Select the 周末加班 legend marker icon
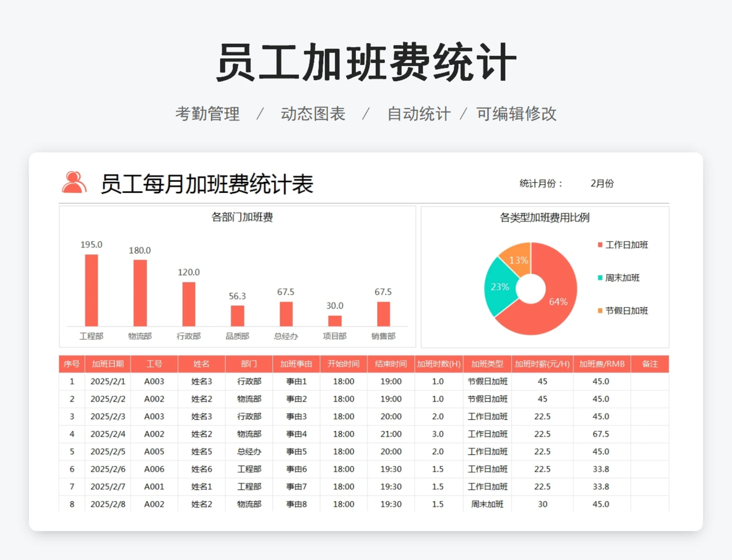732x560 pixels. pos(601,278)
